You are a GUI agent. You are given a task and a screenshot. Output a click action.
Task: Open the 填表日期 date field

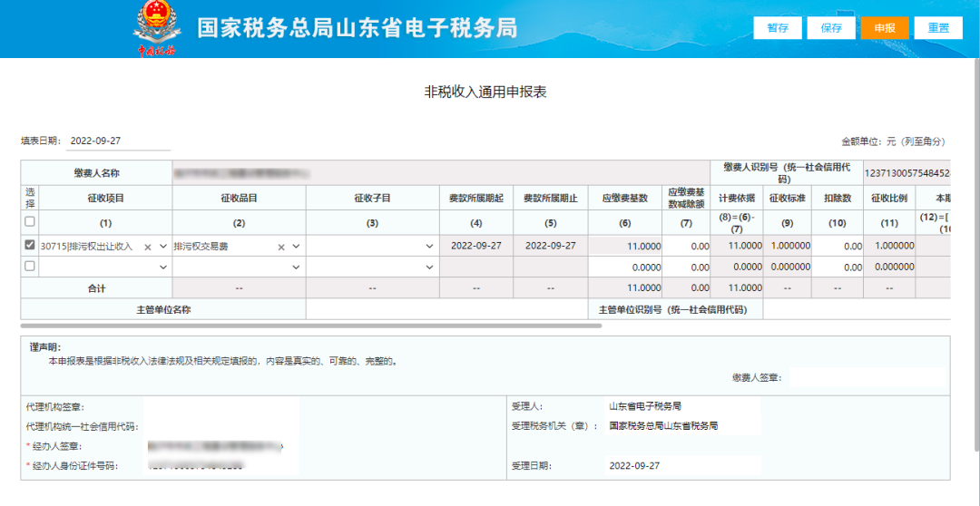tap(118, 141)
